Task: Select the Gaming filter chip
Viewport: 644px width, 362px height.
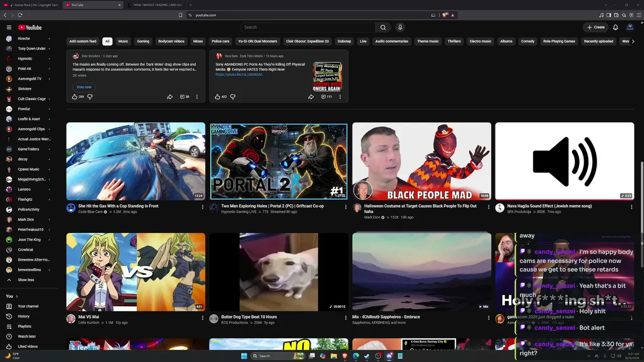Action: tap(143, 41)
